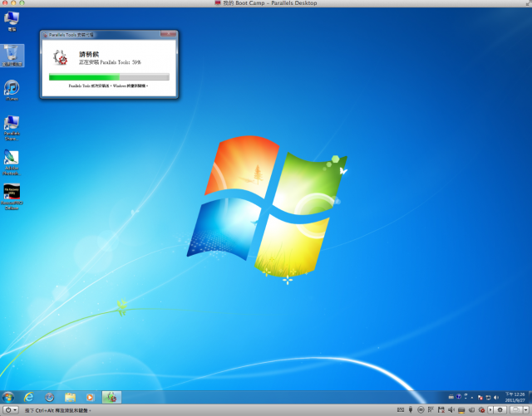Screen dimensions: 532x416
Task: Open the Computer desktop icon
Action: click(x=12, y=21)
